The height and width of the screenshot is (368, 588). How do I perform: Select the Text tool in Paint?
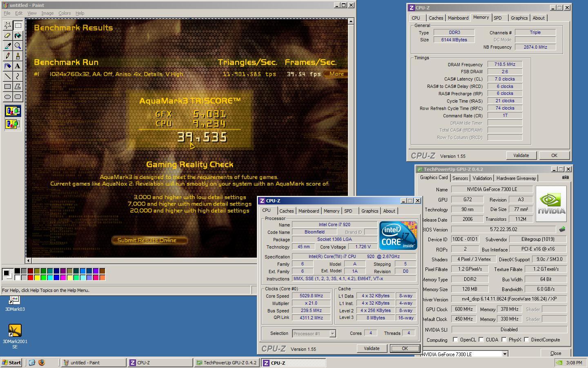[18, 66]
